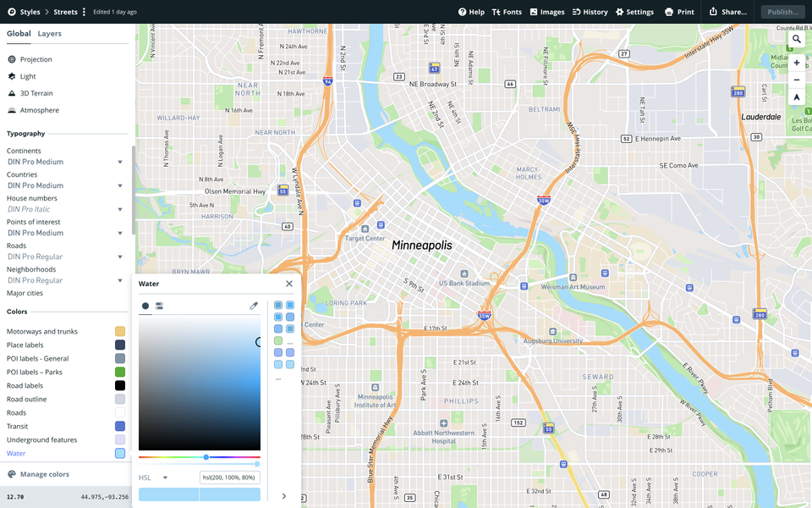
Task: Open the Roads font dropdown
Action: coord(120,257)
